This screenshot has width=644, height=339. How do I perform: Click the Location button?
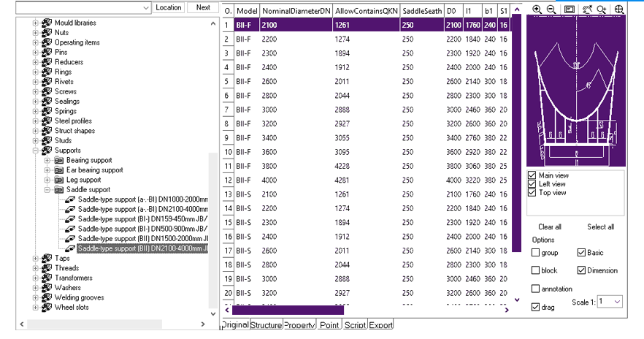169,7
